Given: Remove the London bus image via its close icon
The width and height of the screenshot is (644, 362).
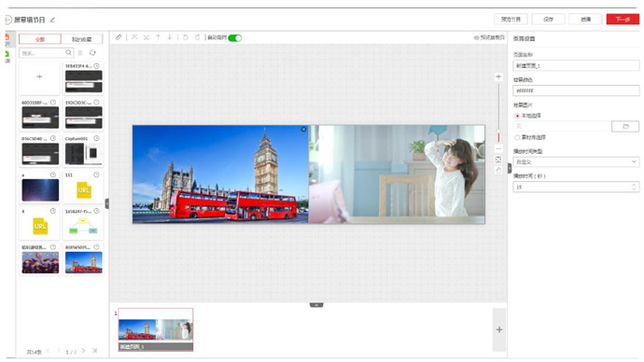Looking at the screenshot, I should (x=303, y=130).
